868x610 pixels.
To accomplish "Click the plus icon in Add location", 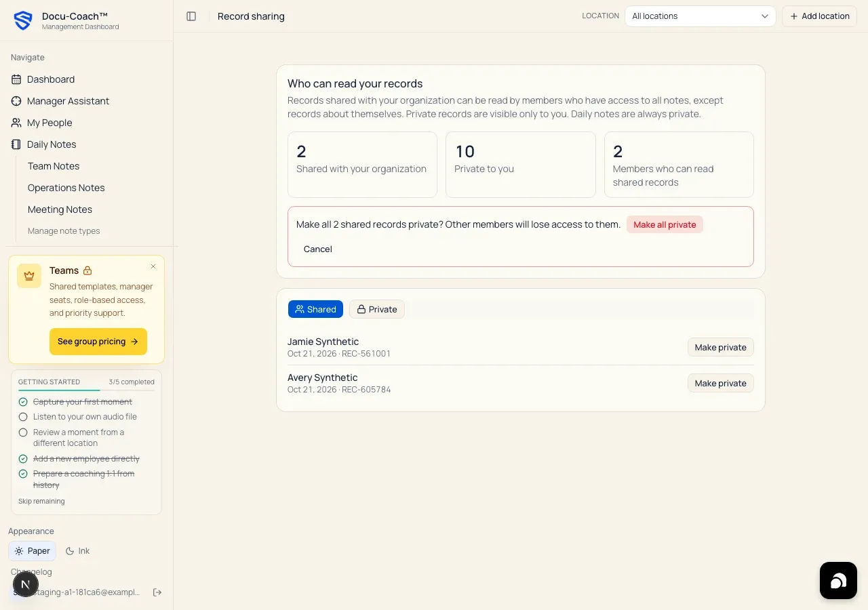I will [x=794, y=16].
